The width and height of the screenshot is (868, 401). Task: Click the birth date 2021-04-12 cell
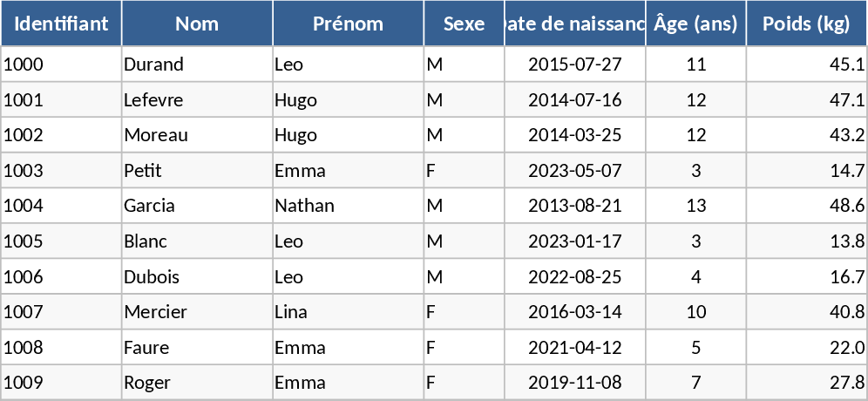pos(575,348)
